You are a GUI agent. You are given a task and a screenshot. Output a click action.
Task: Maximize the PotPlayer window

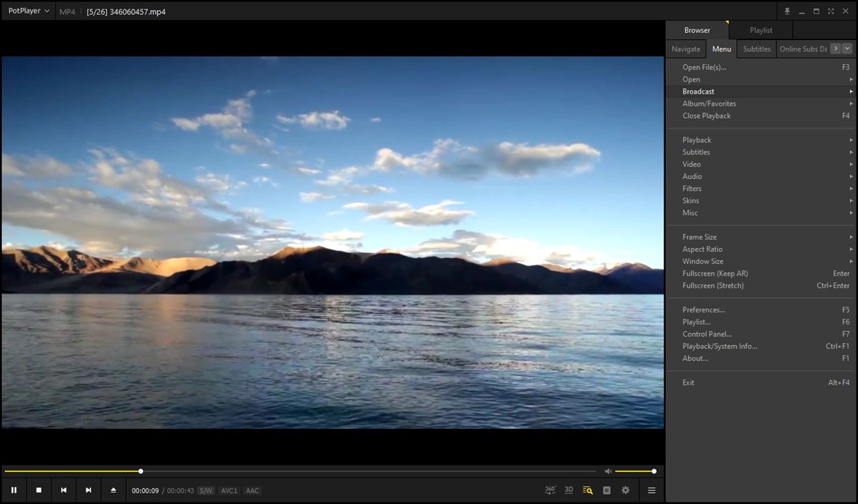pyautogui.click(x=817, y=11)
